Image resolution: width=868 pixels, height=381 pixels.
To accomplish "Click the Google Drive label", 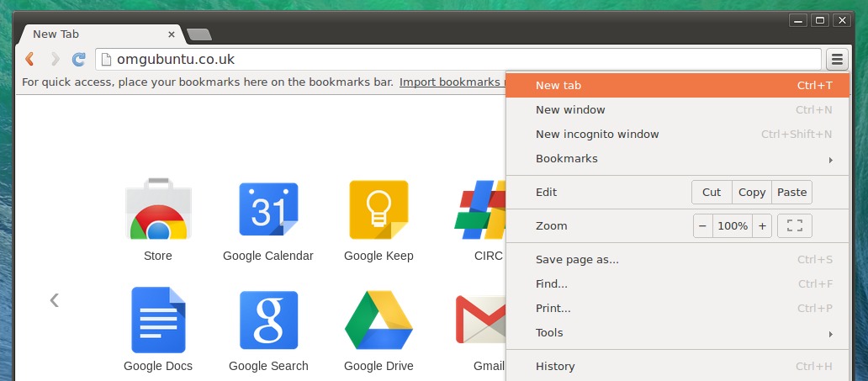I will pyautogui.click(x=378, y=366).
